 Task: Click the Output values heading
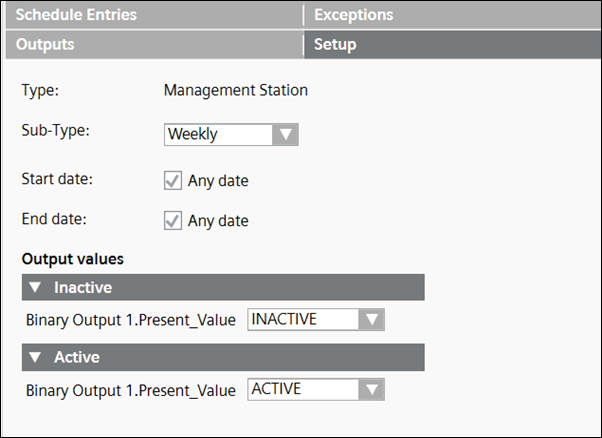pyautogui.click(x=72, y=259)
